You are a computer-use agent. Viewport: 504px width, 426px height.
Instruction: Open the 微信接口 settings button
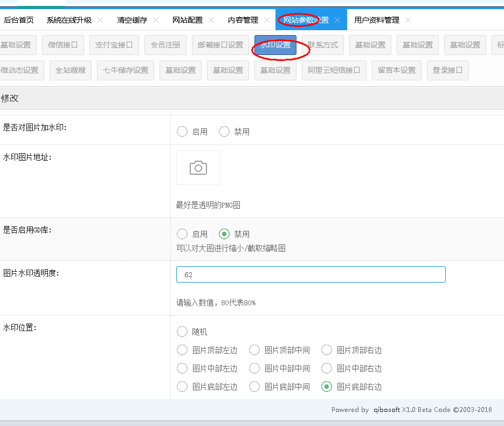(x=63, y=45)
